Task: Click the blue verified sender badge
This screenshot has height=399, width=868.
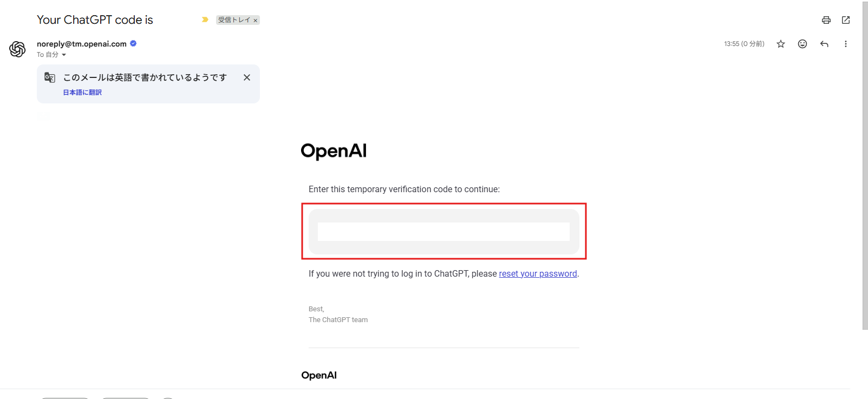Action: [133, 43]
